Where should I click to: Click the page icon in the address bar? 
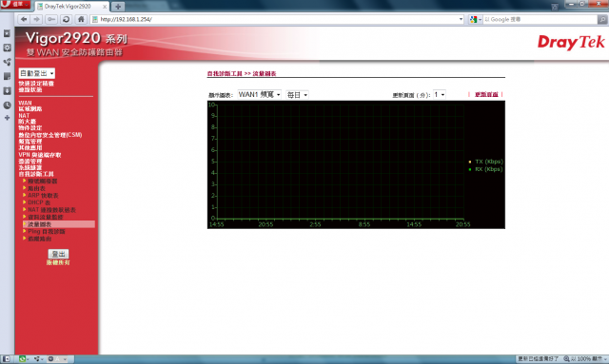coord(95,19)
